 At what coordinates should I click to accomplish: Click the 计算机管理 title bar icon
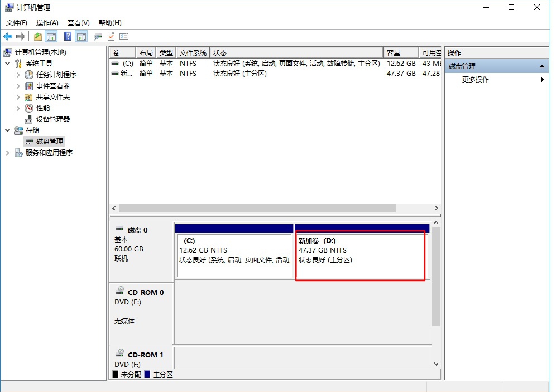click(x=9, y=7)
